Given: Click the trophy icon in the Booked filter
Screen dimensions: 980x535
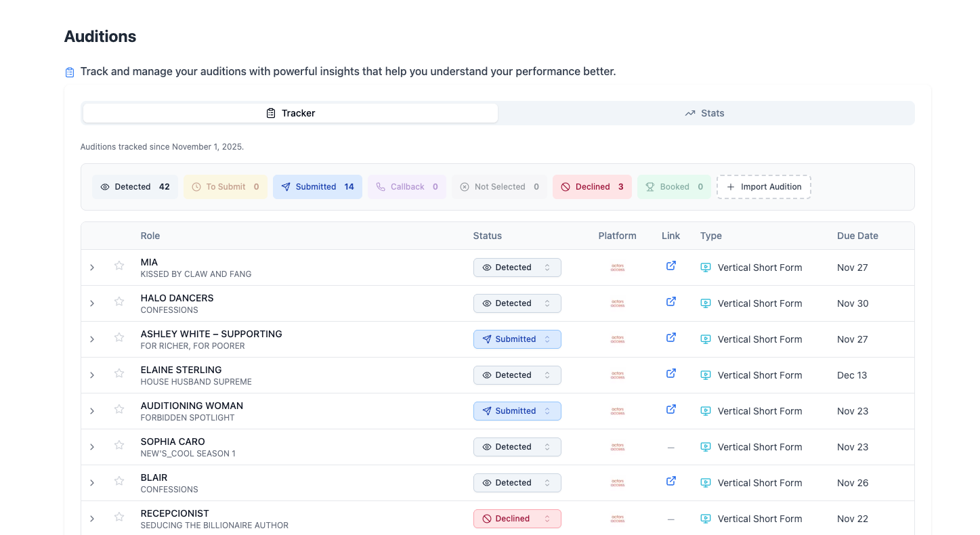Looking at the screenshot, I should tap(650, 186).
